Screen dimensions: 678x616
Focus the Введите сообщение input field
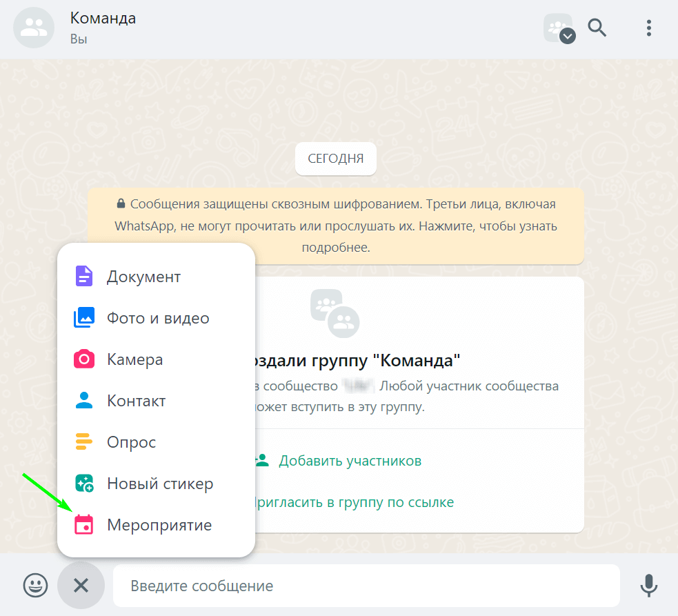tap(366, 586)
